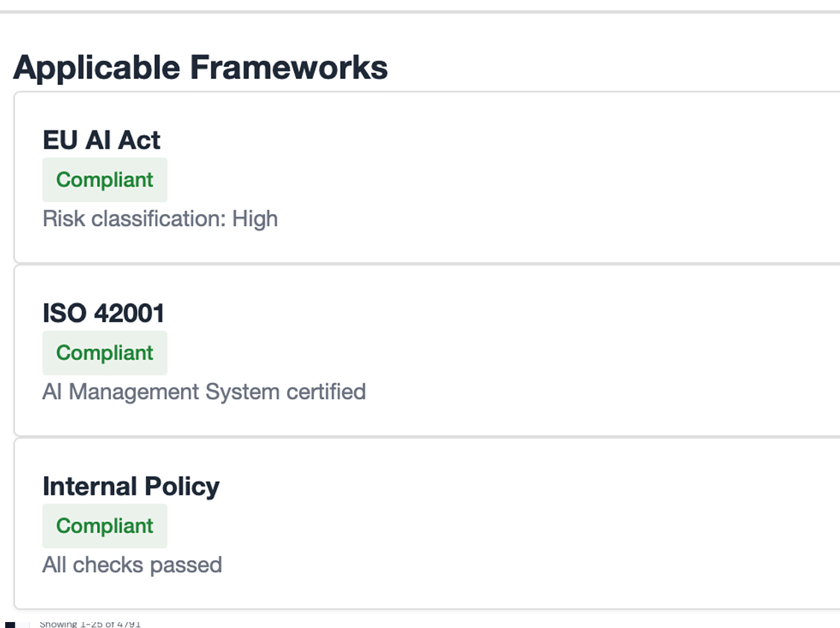Viewport: 840px width, 628px height.
Task: Select the ISO 42001 title
Action: 104,313
